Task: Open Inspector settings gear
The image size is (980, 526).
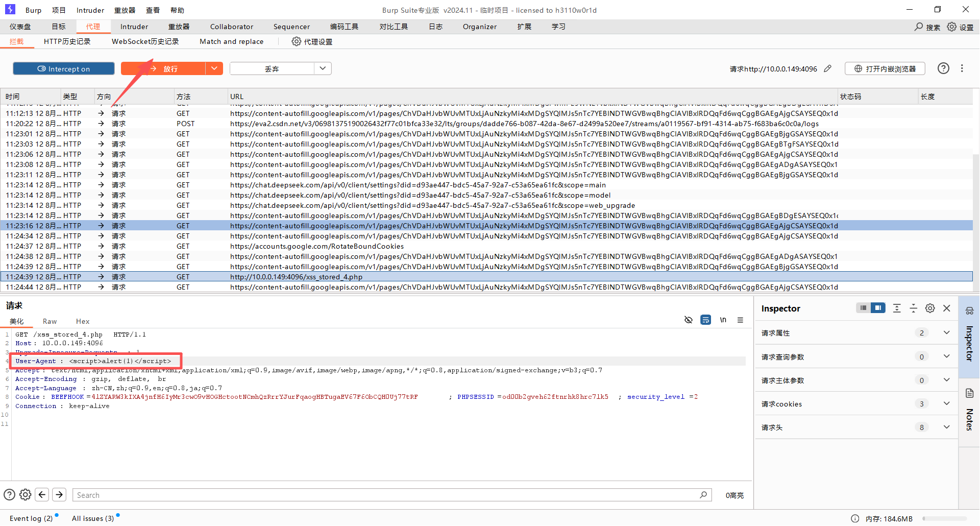Action: coord(930,308)
